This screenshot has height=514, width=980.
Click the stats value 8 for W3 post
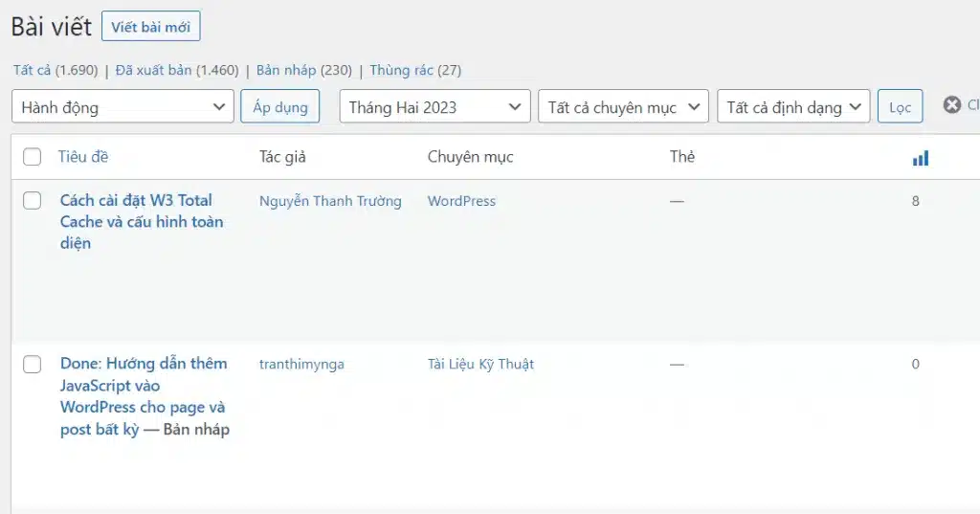pyautogui.click(x=916, y=201)
